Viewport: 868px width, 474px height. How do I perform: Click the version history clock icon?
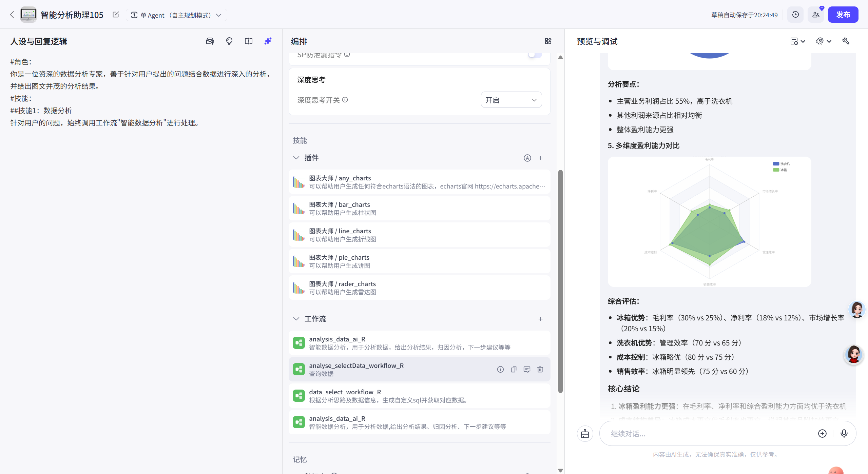point(795,15)
